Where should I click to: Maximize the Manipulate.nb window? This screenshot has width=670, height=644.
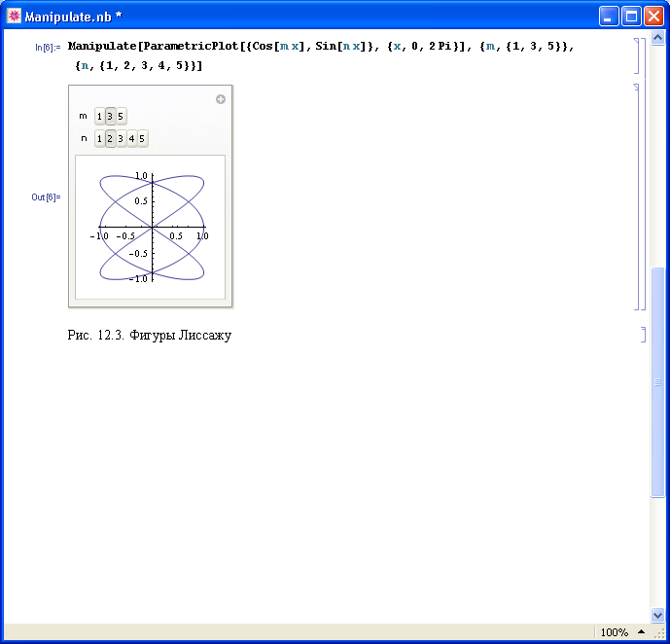click(x=631, y=17)
